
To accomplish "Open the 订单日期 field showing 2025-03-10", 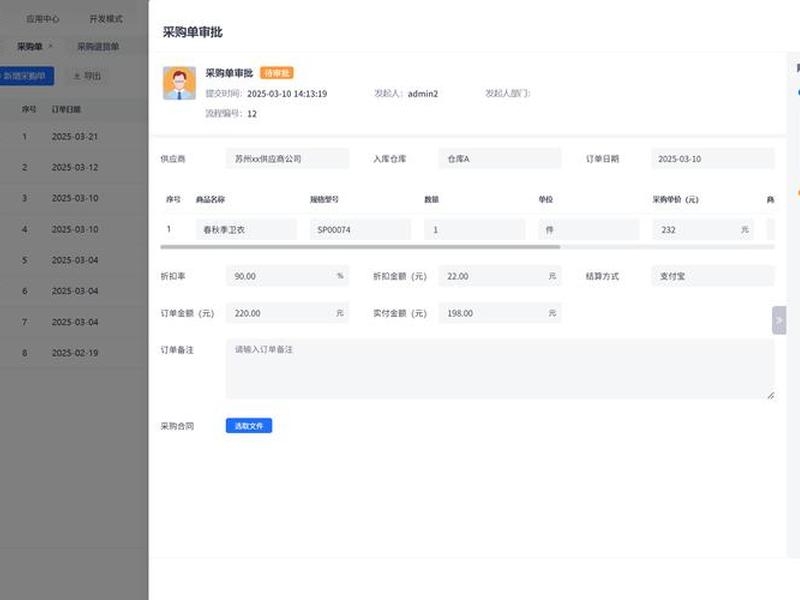I will tap(713, 159).
